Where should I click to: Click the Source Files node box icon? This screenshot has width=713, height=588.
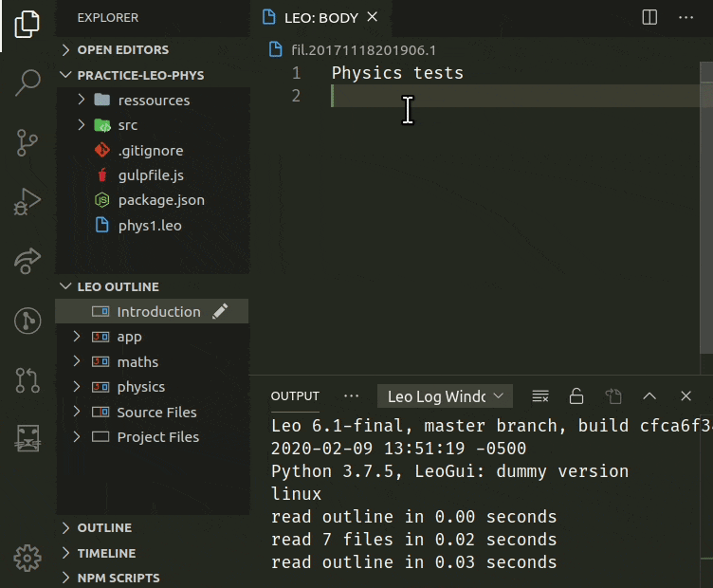101,412
